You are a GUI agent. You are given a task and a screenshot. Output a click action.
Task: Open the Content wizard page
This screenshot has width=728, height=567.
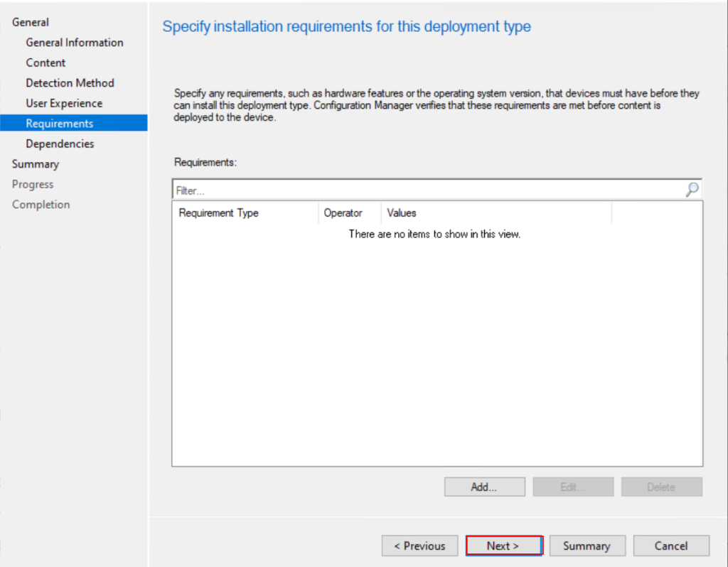(x=45, y=63)
